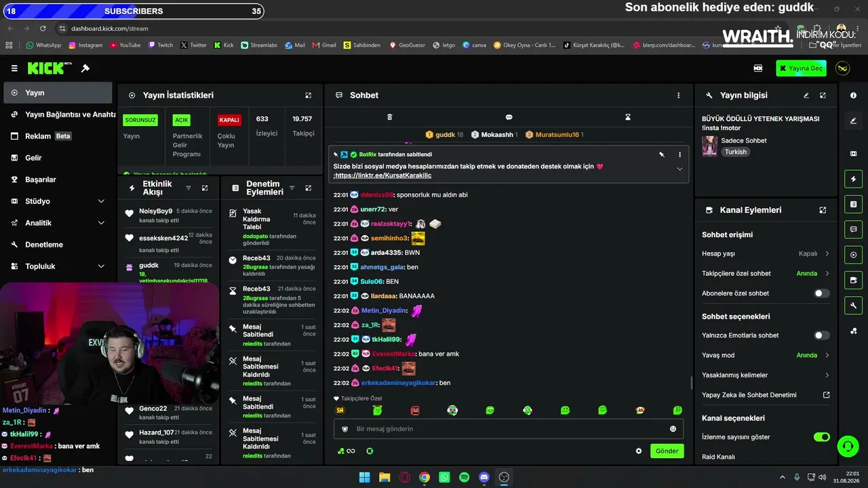Open Takipçilere özel sohbet setting chevron
This screenshot has width=868, height=488.
click(x=827, y=274)
